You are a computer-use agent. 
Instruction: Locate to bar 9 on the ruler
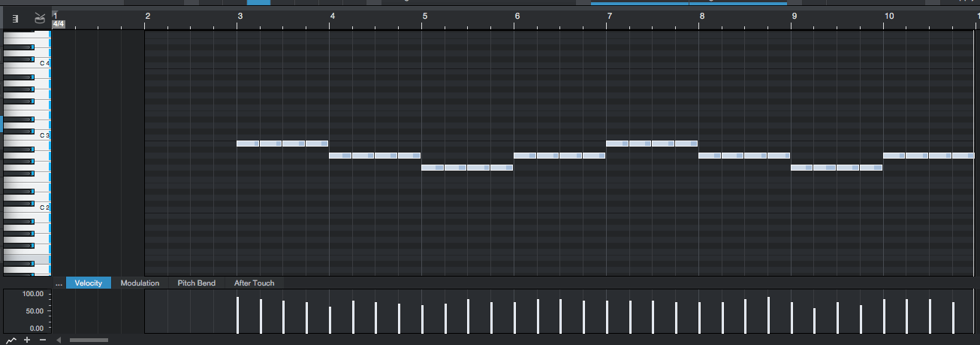point(794,16)
